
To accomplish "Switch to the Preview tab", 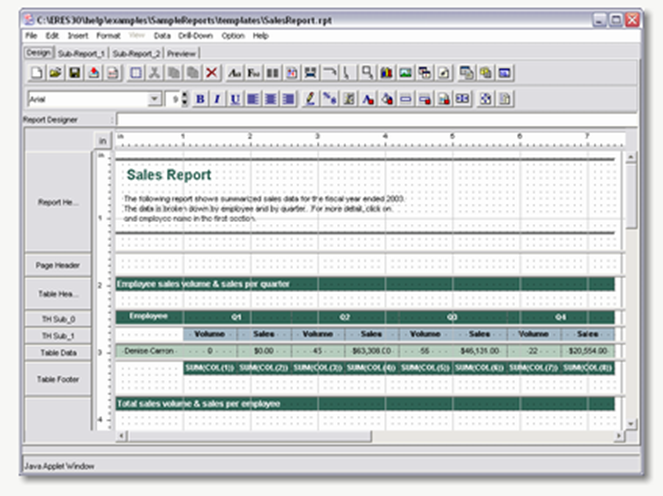I will click(x=182, y=52).
